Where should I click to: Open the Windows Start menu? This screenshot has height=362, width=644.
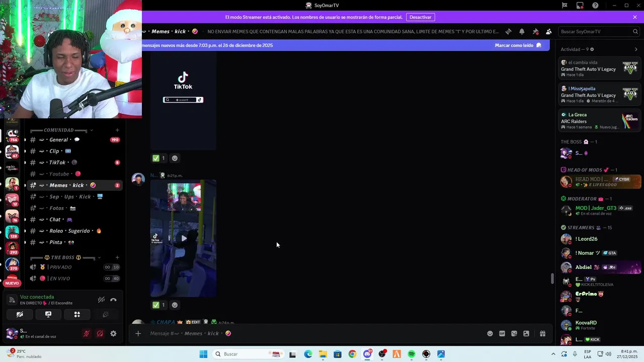[x=203, y=354]
